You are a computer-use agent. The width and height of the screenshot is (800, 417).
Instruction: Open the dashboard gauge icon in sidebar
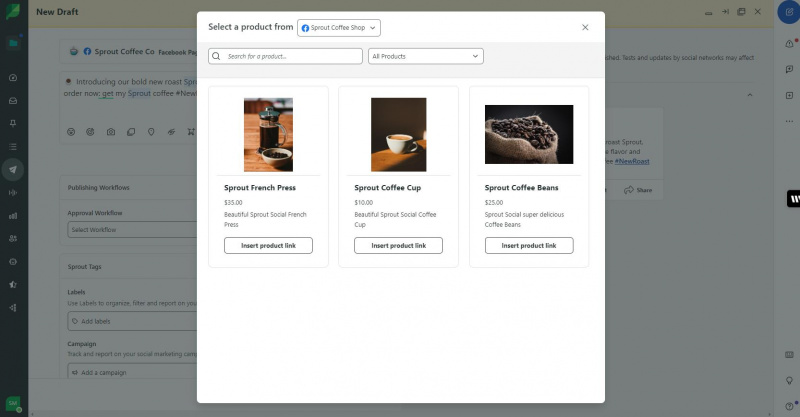(13, 78)
